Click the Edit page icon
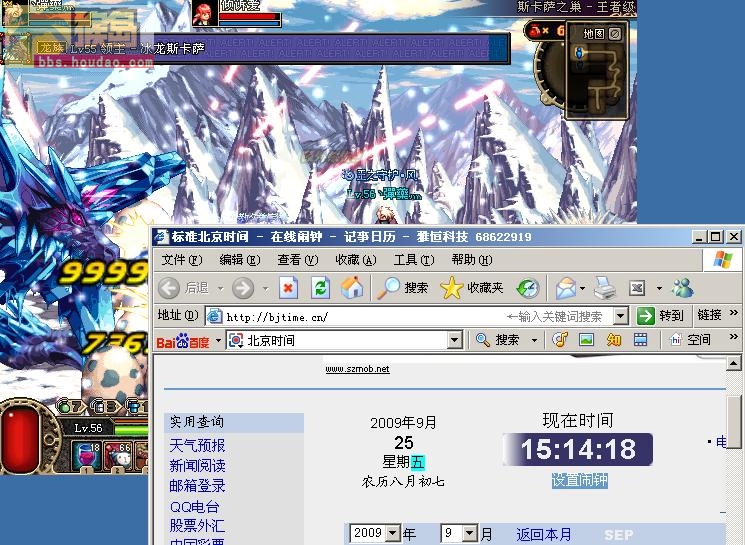 point(637,288)
